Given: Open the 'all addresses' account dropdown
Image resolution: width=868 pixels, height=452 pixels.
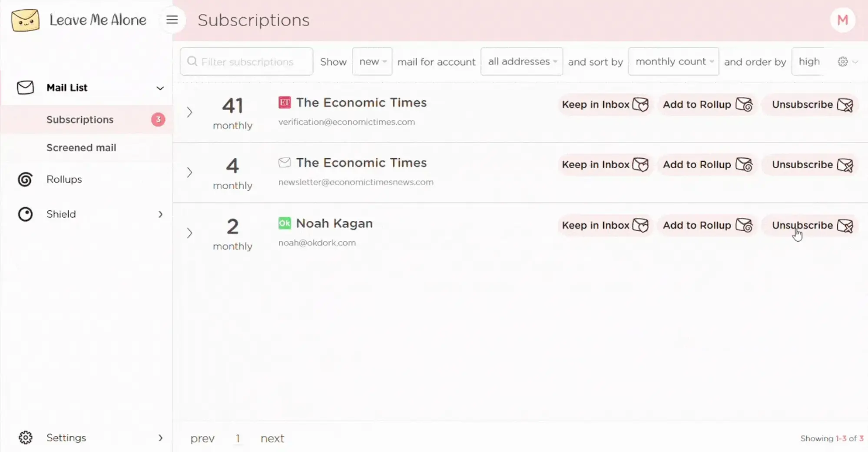Looking at the screenshot, I should tap(521, 62).
